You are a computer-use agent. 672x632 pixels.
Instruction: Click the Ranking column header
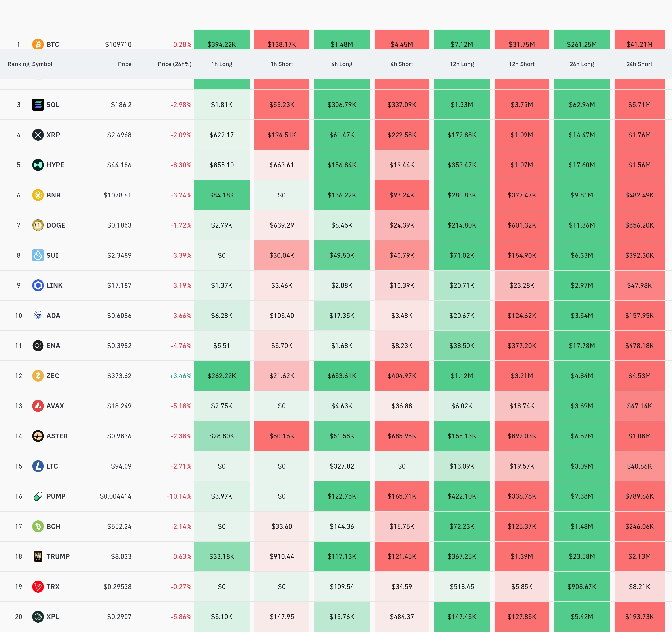[x=18, y=64]
